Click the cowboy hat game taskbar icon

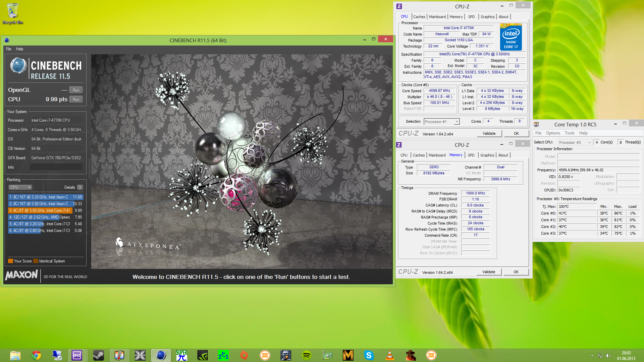coord(410,355)
